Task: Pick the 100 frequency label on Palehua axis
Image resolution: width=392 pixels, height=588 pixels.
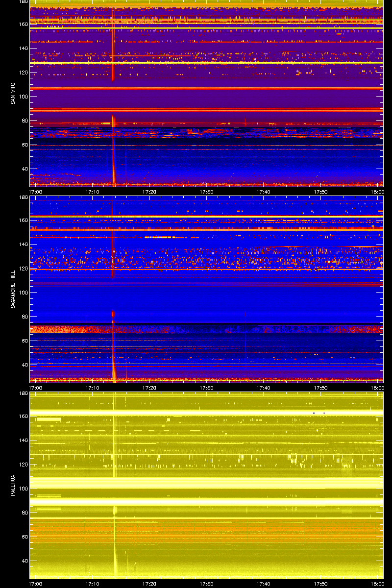Action: coord(23,489)
